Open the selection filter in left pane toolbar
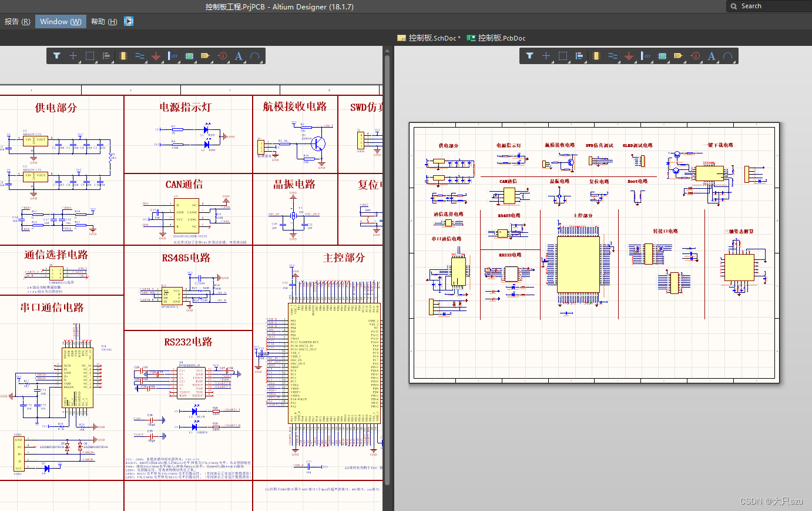The image size is (812, 511). [x=57, y=56]
